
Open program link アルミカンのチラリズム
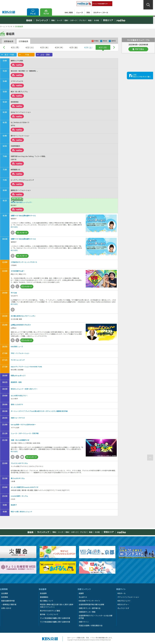tap(19, 463)
